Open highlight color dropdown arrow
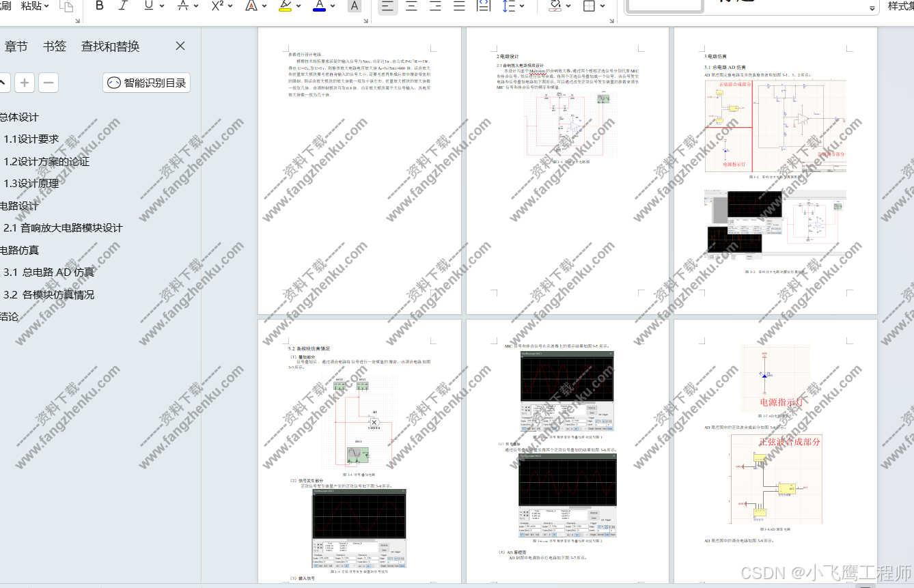 tap(299, 6)
